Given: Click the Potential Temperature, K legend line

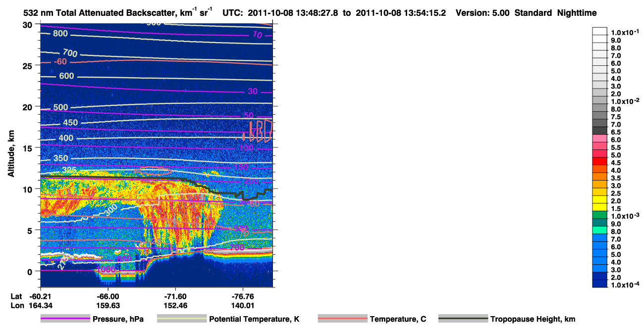Looking at the screenshot, I should tap(182, 319).
